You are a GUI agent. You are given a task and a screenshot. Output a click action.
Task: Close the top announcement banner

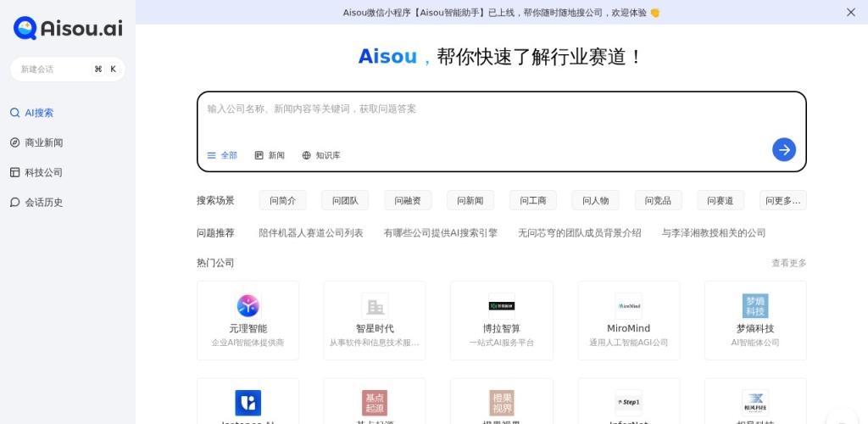pos(850,12)
